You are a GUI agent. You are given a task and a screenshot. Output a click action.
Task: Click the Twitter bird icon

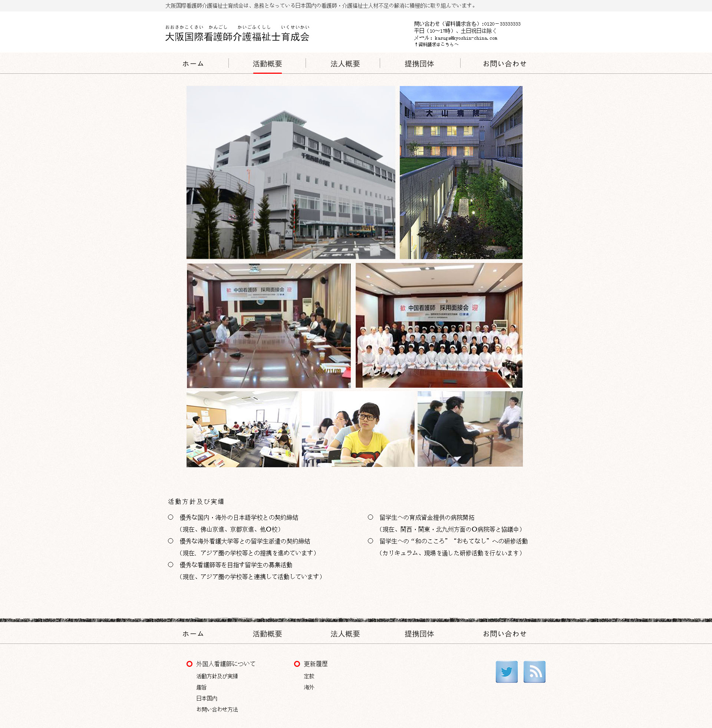506,672
